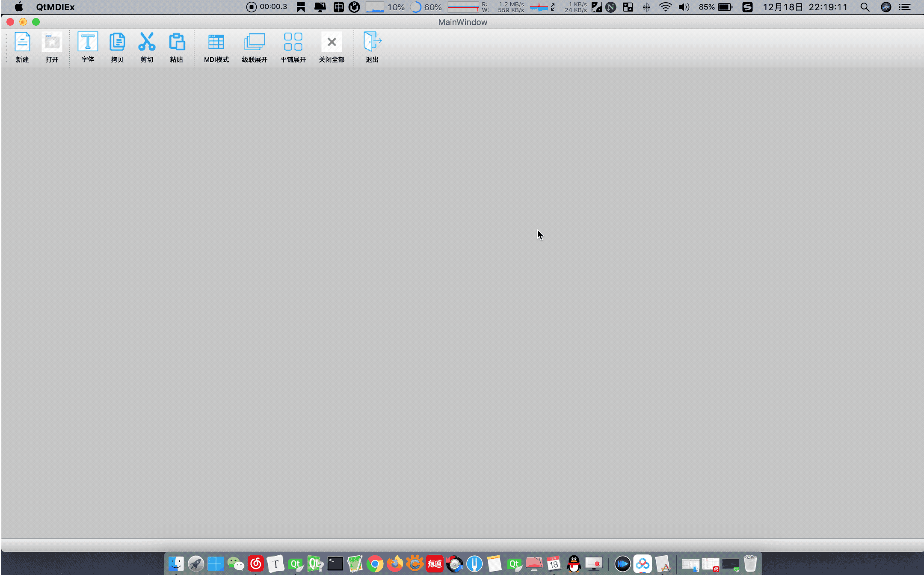Click the empty MDI workspace area
This screenshot has width=924, height=575.
click(462, 299)
